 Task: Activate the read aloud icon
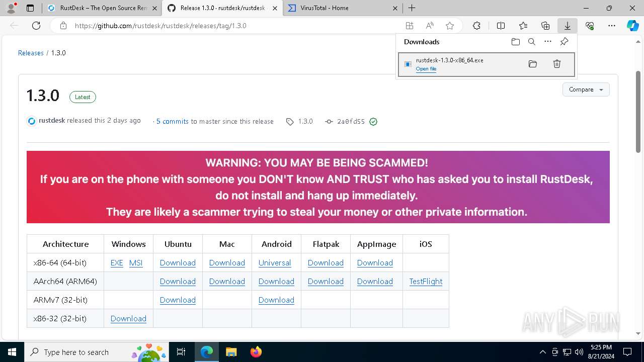(430, 26)
